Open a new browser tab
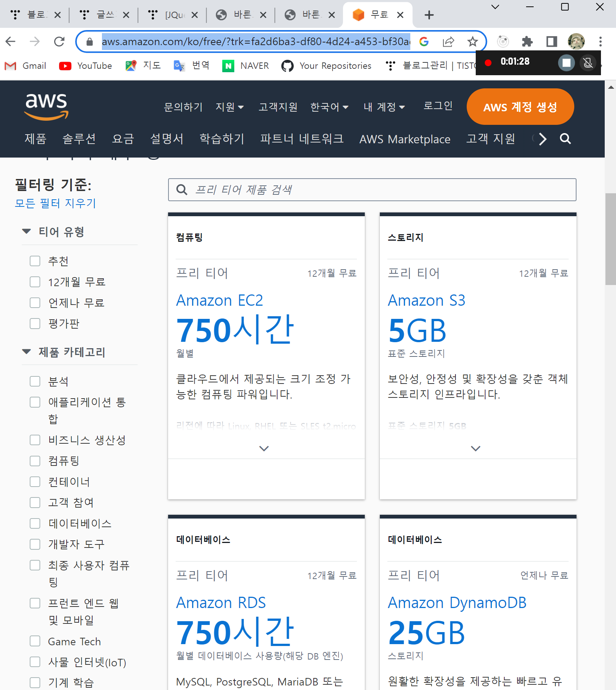616x690 pixels. click(x=429, y=15)
